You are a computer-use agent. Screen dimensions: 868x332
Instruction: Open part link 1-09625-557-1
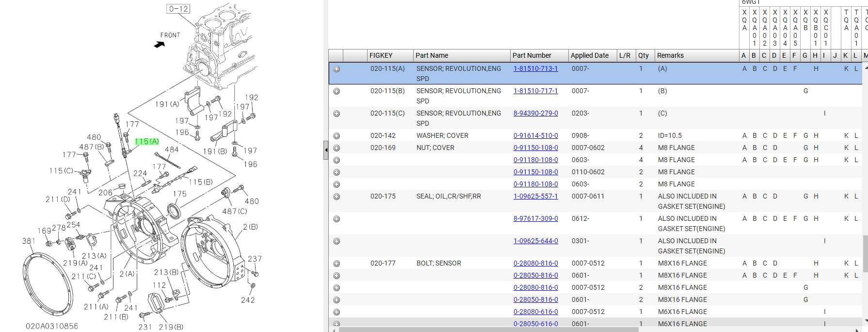535,196
